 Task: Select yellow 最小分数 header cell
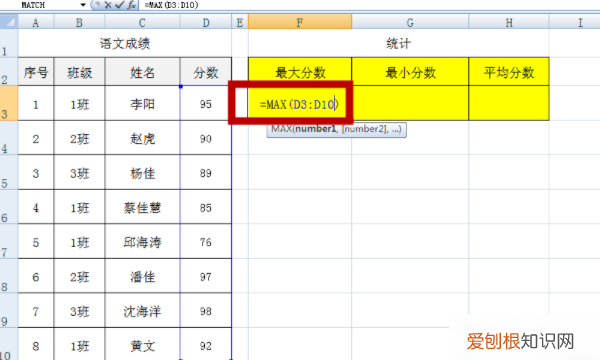410,72
